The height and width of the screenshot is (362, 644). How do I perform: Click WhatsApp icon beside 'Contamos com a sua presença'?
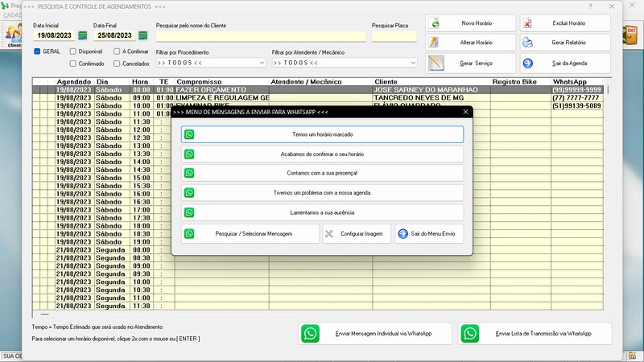point(189,173)
